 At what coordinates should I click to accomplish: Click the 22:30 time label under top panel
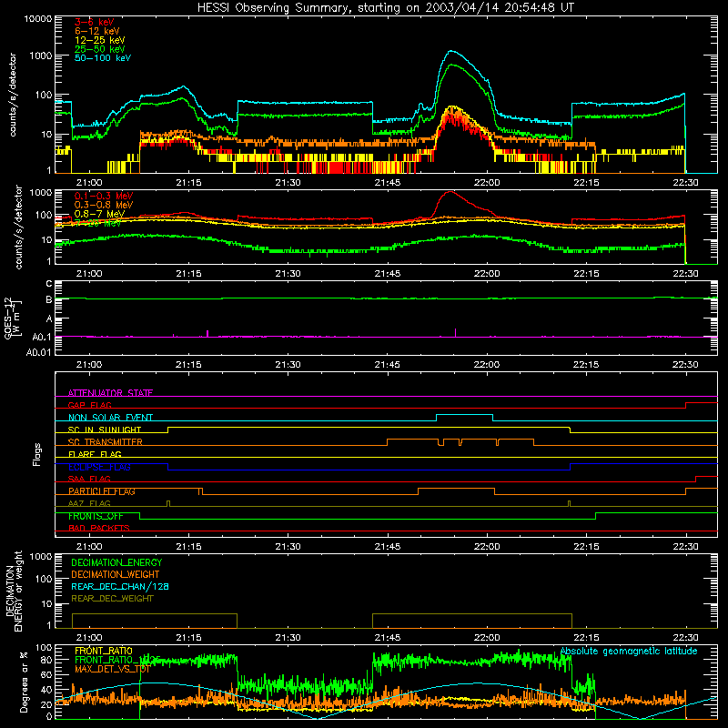[x=685, y=183]
